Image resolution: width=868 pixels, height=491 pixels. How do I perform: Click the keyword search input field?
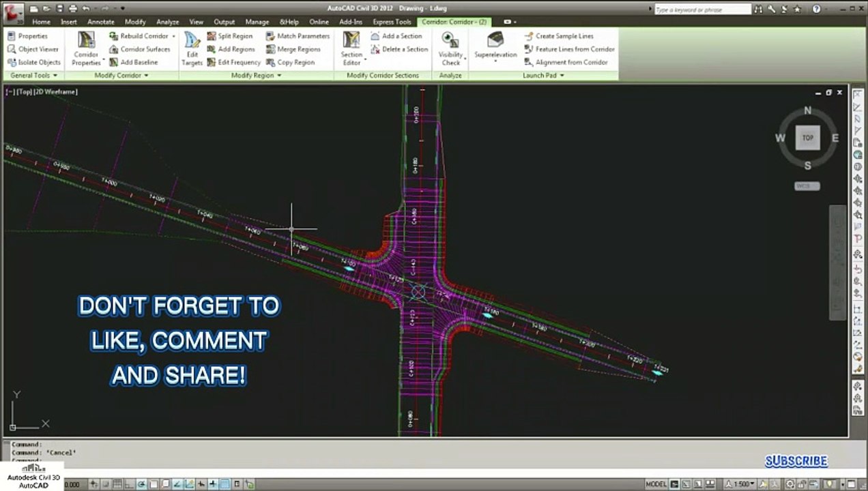coord(701,10)
